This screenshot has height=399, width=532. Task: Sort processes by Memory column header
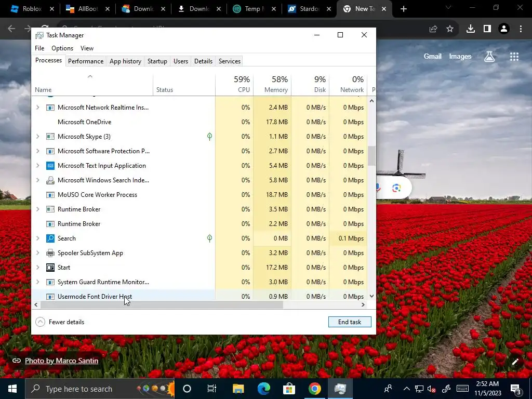[272, 84]
